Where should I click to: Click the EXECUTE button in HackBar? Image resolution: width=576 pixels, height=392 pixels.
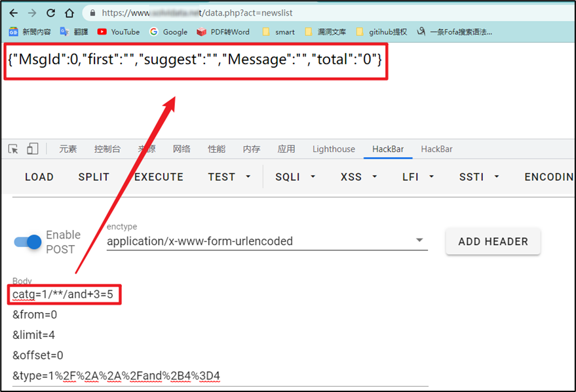point(159,177)
